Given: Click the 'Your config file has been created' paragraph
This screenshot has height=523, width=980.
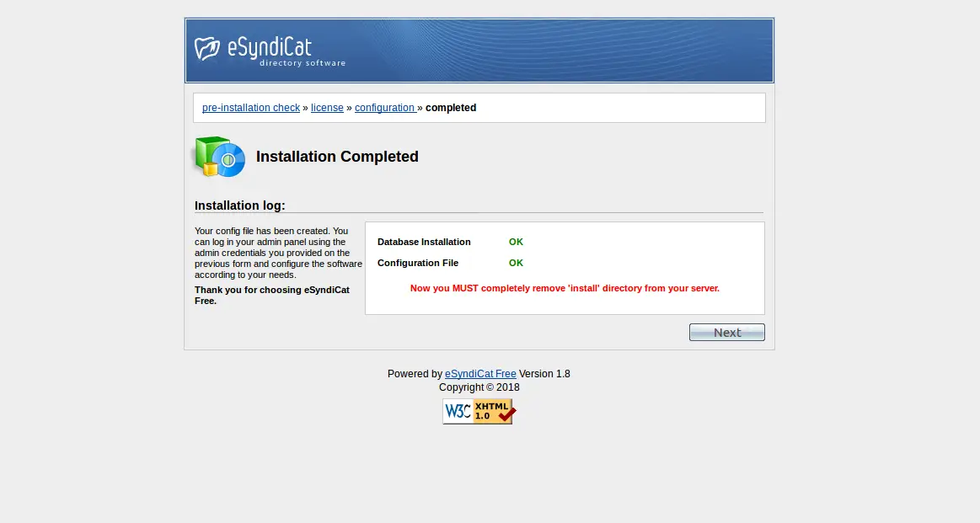Looking at the screenshot, I should pos(278,253).
